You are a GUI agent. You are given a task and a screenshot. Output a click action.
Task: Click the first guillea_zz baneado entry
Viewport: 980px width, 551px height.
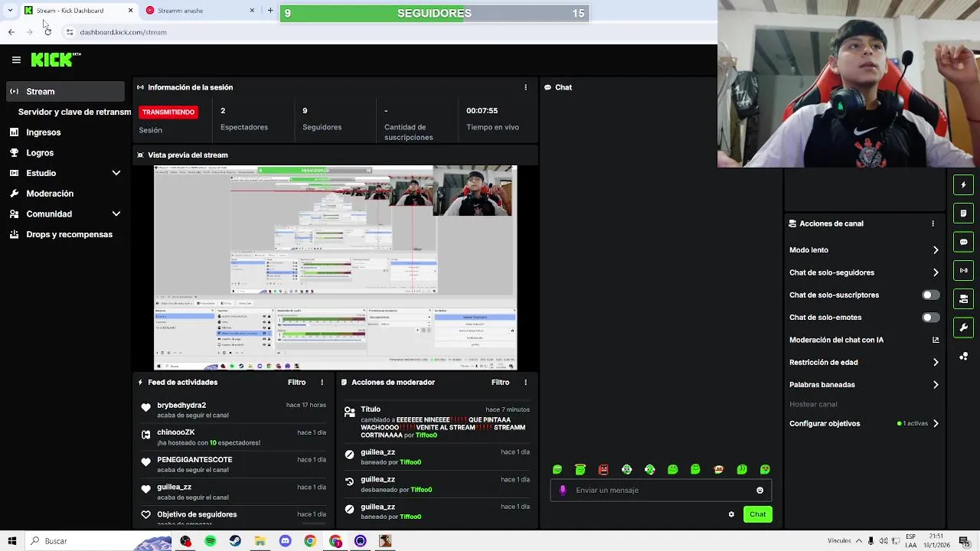pyautogui.click(x=436, y=457)
